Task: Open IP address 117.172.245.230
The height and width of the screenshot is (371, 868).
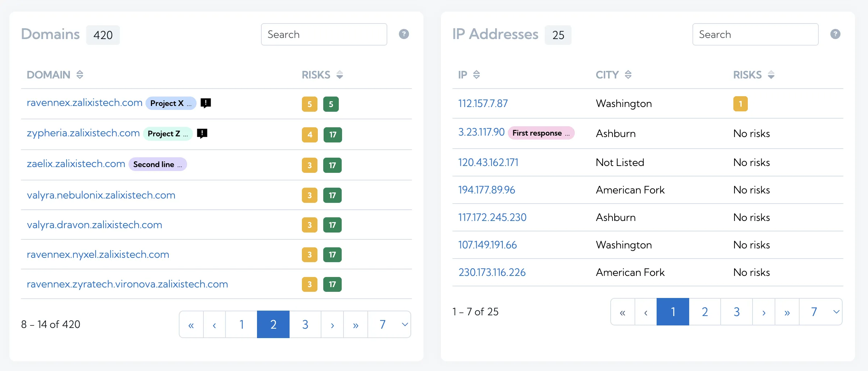Action: (492, 217)
